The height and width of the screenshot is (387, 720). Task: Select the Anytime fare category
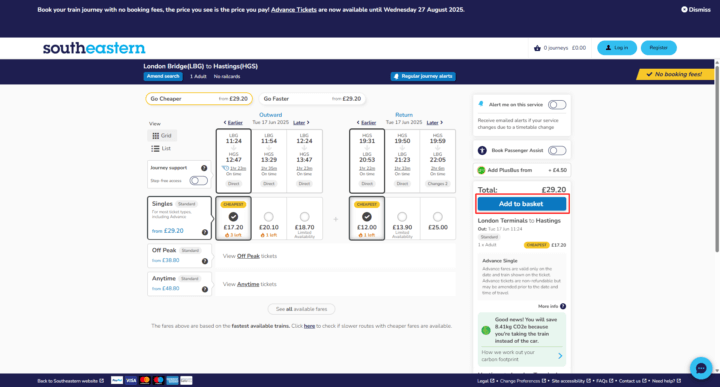pos(180,284)
